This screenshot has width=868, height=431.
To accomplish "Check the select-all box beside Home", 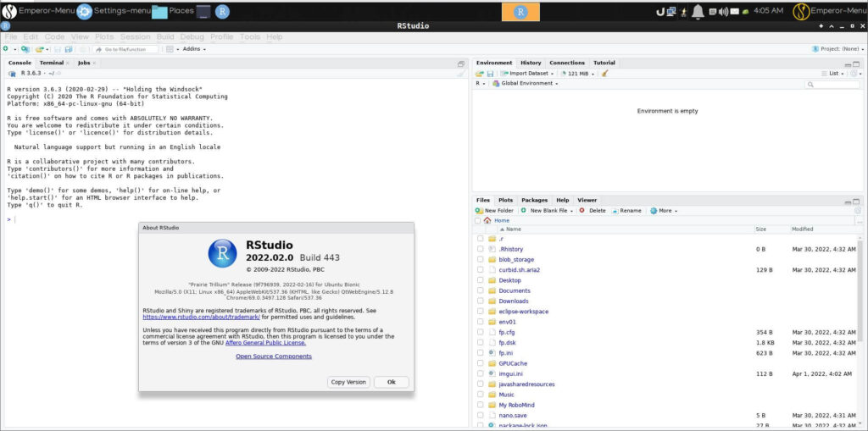I will pos(478,220).
